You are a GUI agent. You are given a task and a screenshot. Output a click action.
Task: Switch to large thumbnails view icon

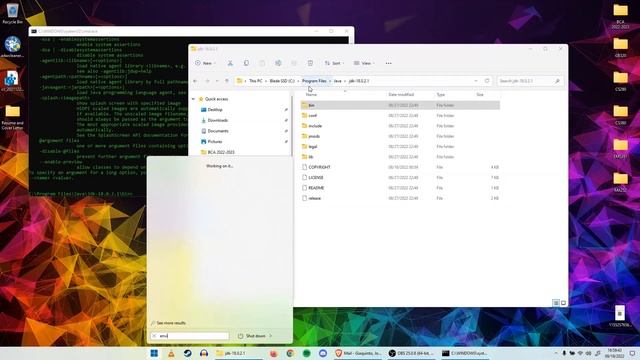(x=563, y=303)
